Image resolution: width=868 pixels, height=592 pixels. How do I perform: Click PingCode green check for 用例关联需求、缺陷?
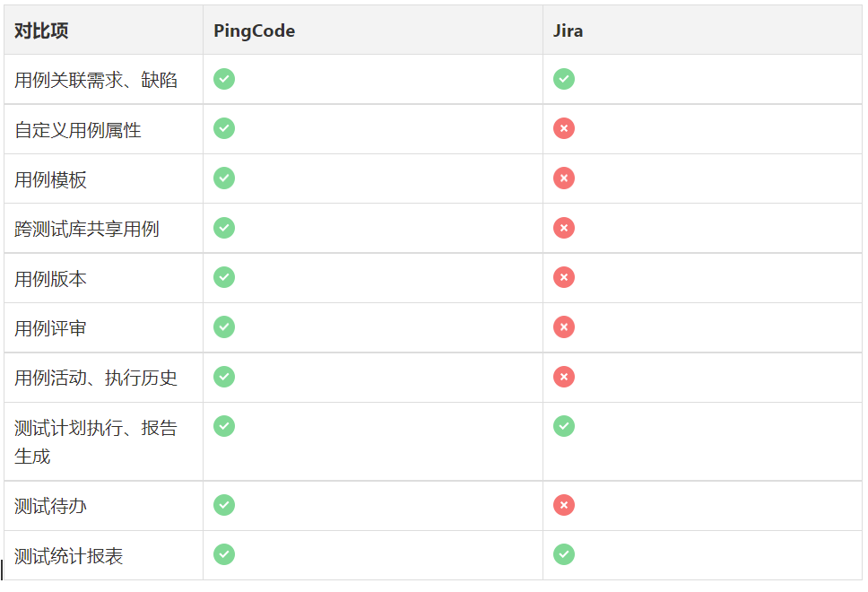click(224, 79)
